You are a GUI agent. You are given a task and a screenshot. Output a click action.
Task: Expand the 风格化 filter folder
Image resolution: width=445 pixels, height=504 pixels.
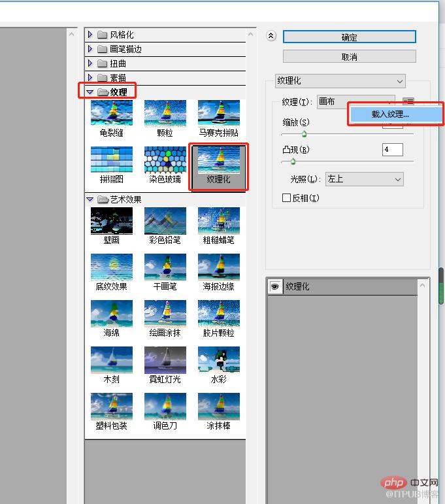tap(90, 35)
